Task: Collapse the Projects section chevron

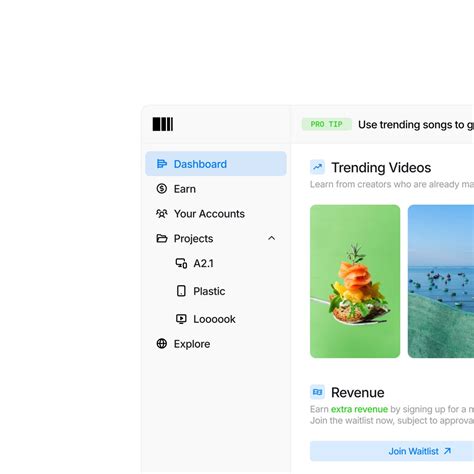Action: (x=272, y=238)
